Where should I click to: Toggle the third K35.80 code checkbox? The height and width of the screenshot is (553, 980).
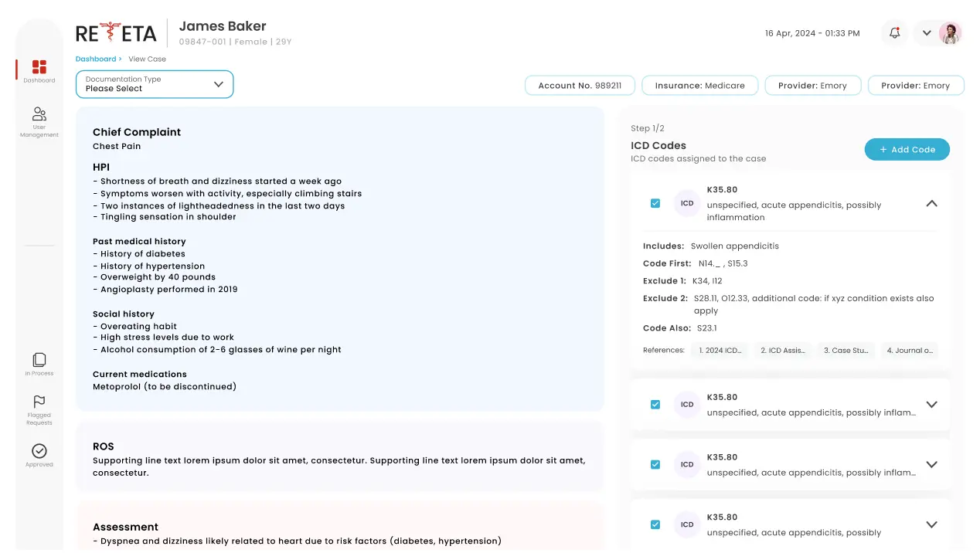655,464
